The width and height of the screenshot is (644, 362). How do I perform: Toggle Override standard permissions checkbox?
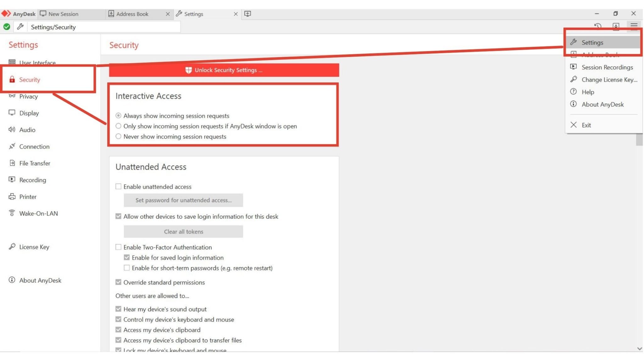[118, 282]
